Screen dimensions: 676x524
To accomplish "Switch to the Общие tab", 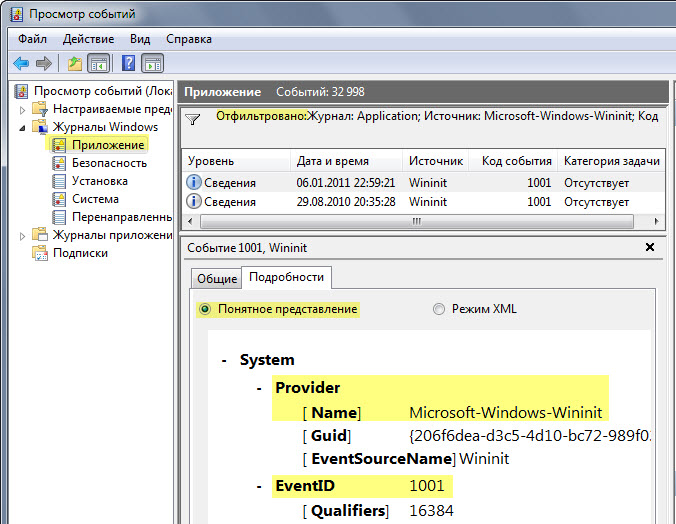I will [x=216, y=279].
